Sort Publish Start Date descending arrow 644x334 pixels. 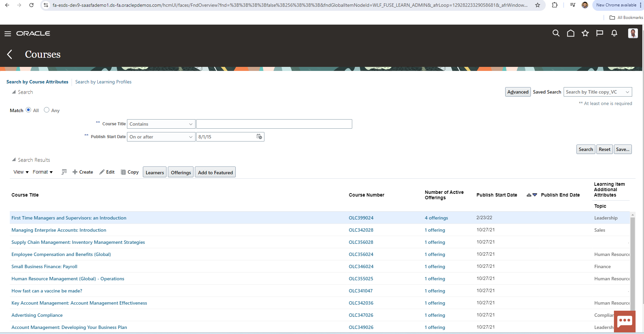tap(535, 195)
